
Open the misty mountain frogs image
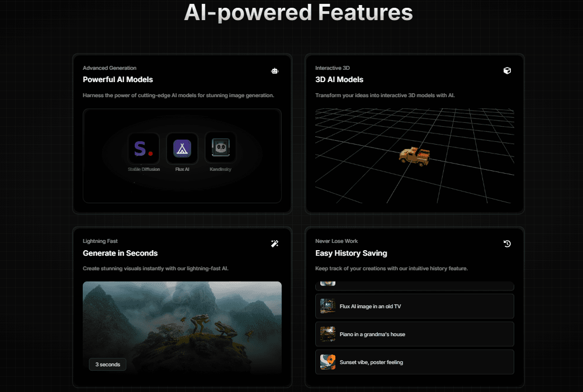tap(182, 328)
